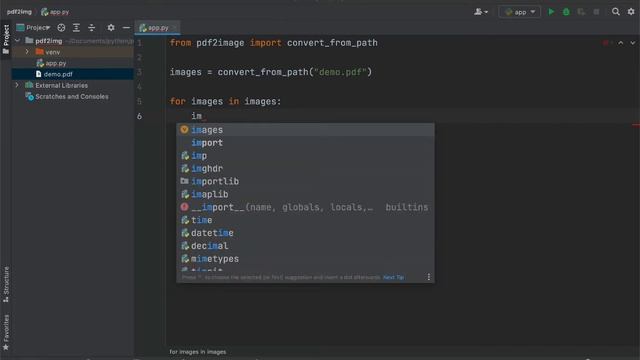Choose 'imp' module suggestion

point(305,156)
